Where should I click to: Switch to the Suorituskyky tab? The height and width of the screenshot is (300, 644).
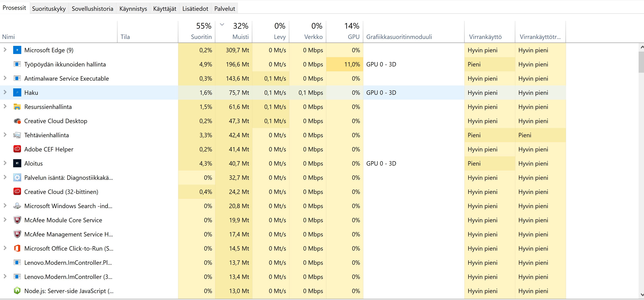pos(49,9)
